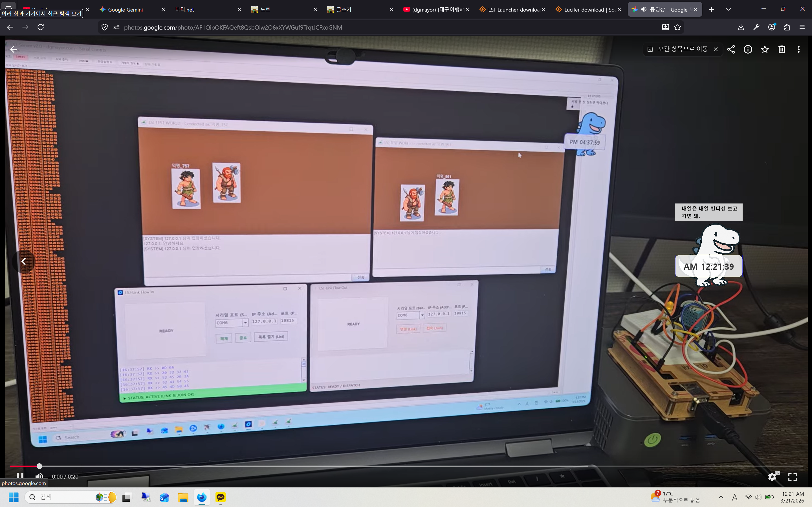Viewport: 812px width, 507px height.
Task: Share this video via share icon
Action: pos(731,49)
